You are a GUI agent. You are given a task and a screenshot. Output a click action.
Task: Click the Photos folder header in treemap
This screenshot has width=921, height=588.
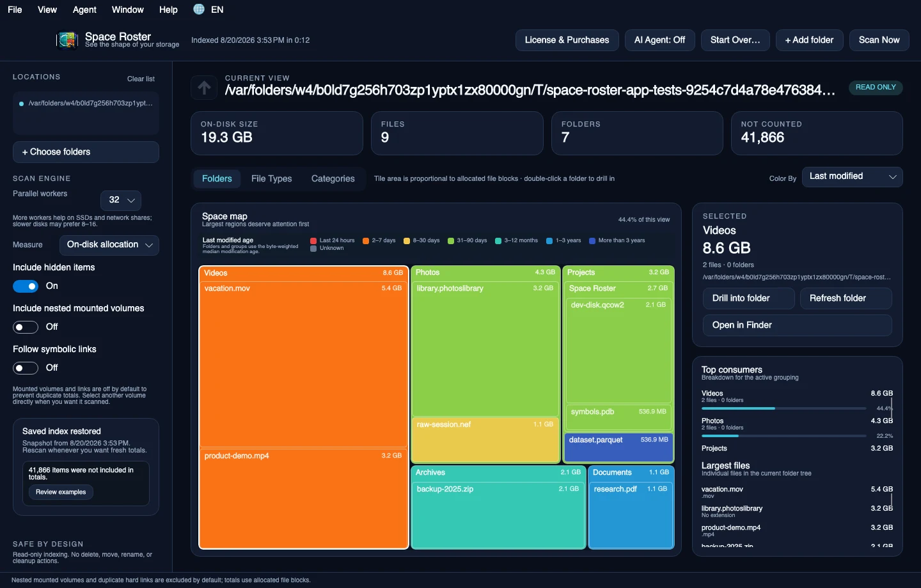(x=485, y=273)
